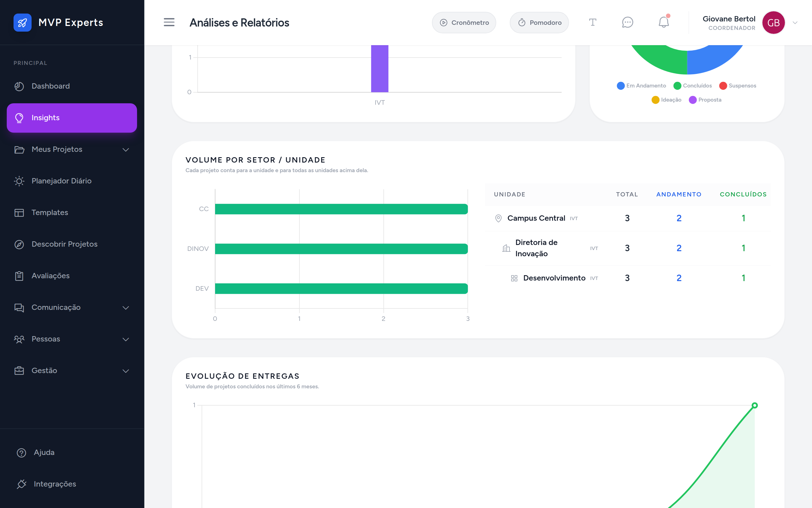Image resolution: width=812 pixels, height=508 pixels.
Task: Toggle the hamburger sidebar menu
Action: 169,23
